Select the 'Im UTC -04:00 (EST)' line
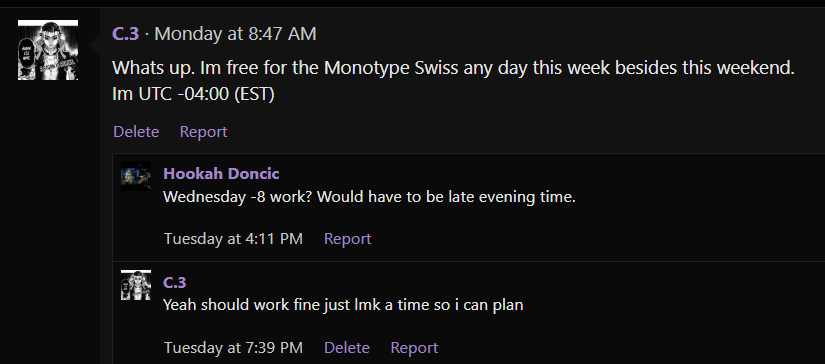Screen dimensions: 825x364 pyautogui.click(x=193, y=94)
